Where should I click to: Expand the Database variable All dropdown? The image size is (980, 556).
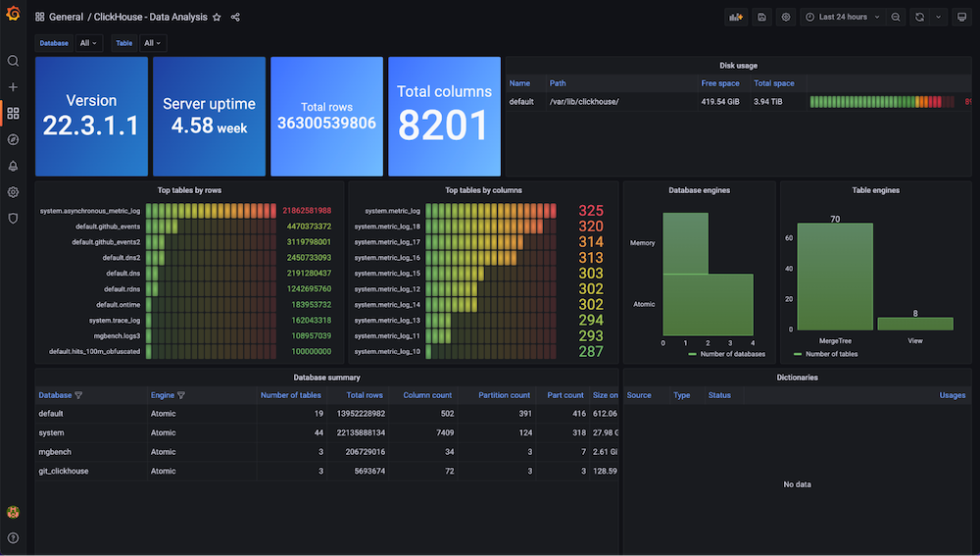89,43
